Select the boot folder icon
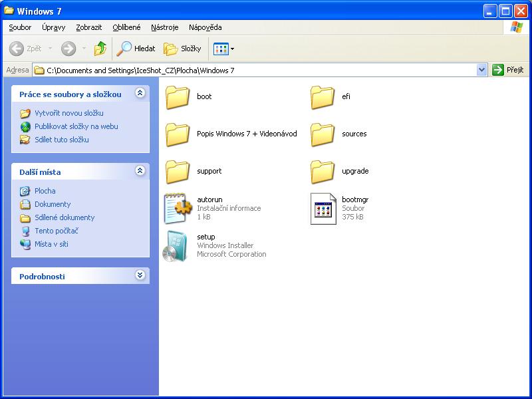 point(178,96)
